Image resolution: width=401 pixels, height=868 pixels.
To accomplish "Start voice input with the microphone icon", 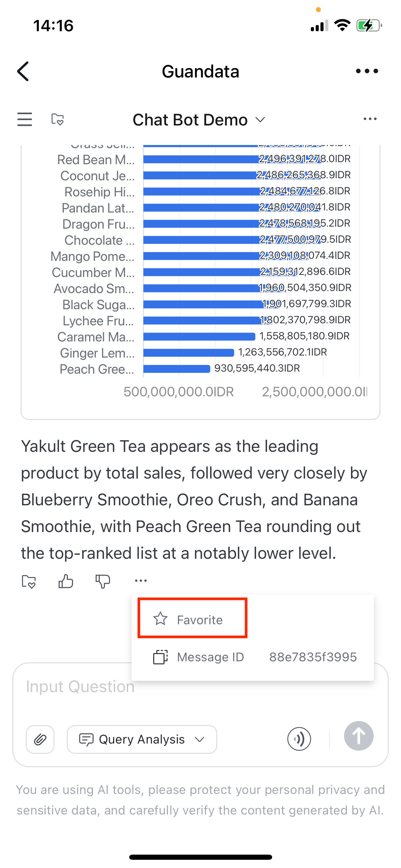I will [x=299, y=739].
